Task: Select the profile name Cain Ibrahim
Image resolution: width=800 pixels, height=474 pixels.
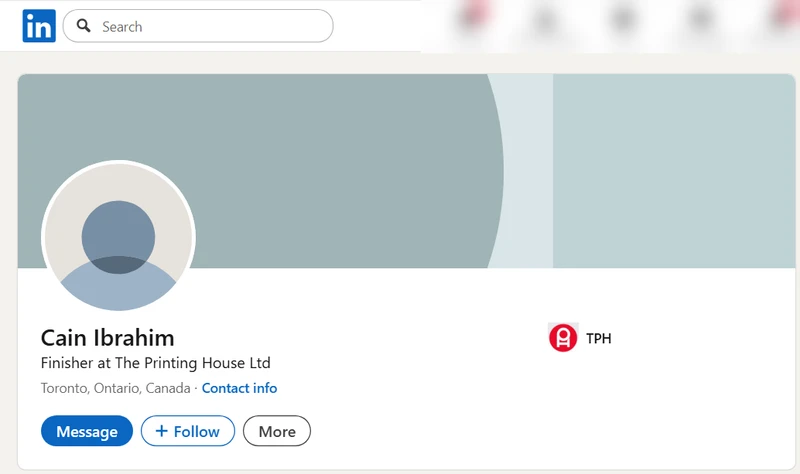Action: (107, 337)
